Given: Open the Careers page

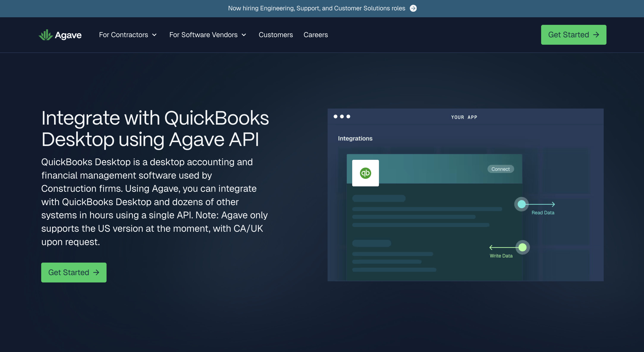Looking at the screenshot, I should pos(316,35).
